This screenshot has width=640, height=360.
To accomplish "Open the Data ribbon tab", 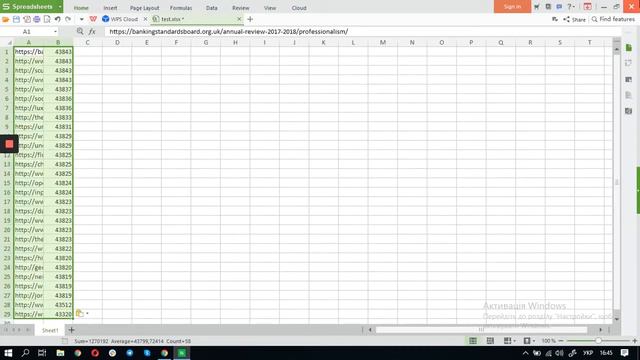I will click(x=211, y=8).
